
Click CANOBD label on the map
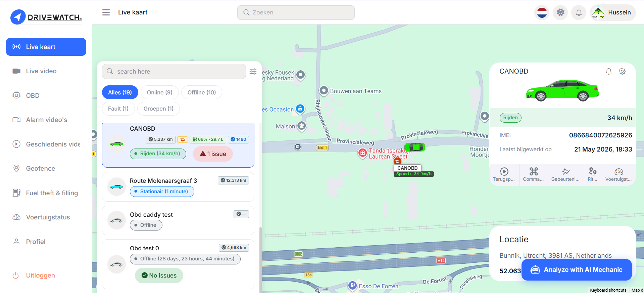(407, 168)
